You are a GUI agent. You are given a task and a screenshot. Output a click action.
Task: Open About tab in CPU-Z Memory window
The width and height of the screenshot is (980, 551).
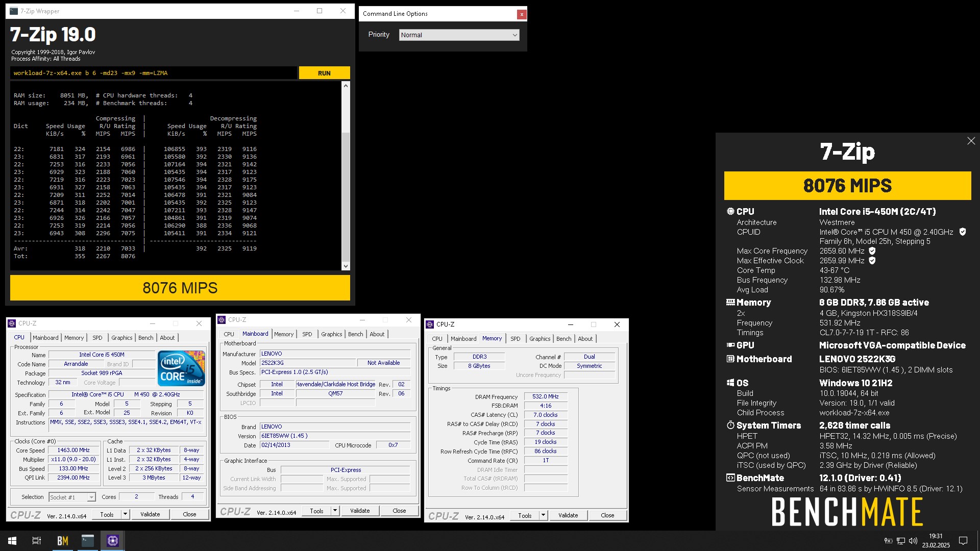click(x=585, y=339)
